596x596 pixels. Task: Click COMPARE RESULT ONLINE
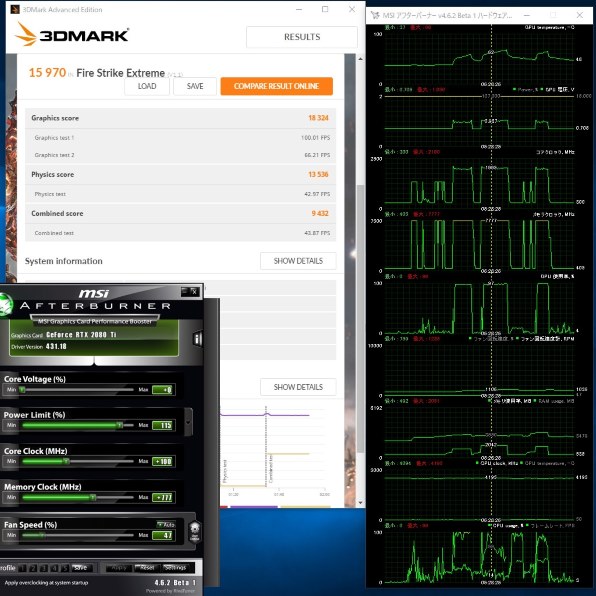point(276,86)
